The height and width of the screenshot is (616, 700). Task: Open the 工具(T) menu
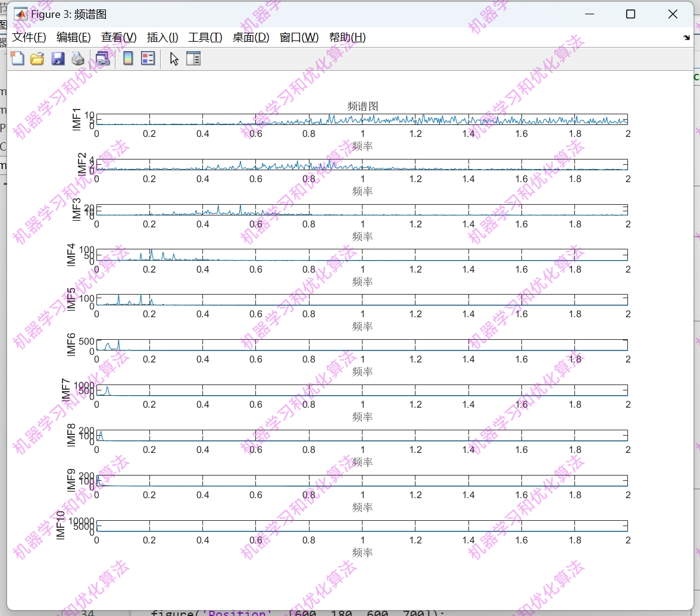205,37
